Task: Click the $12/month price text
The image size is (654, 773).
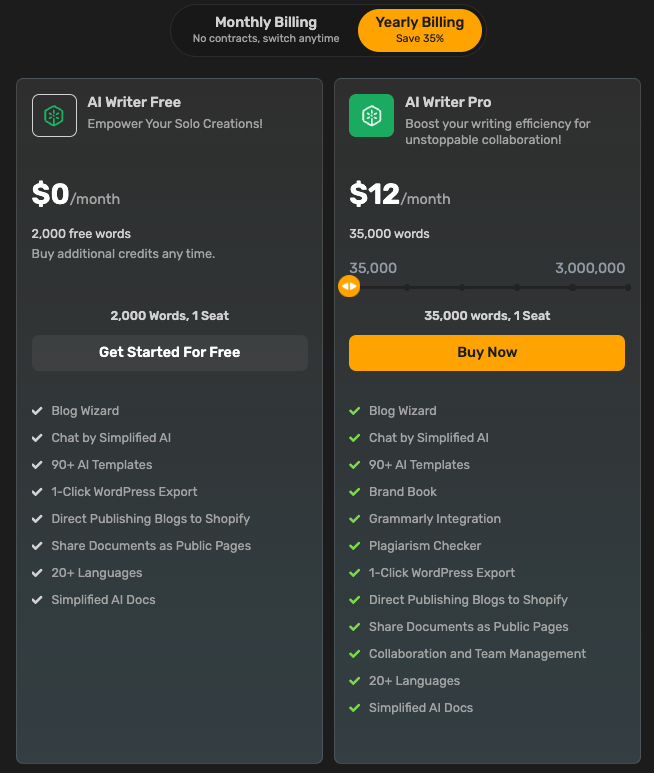Action: click(x=399, y=195)
